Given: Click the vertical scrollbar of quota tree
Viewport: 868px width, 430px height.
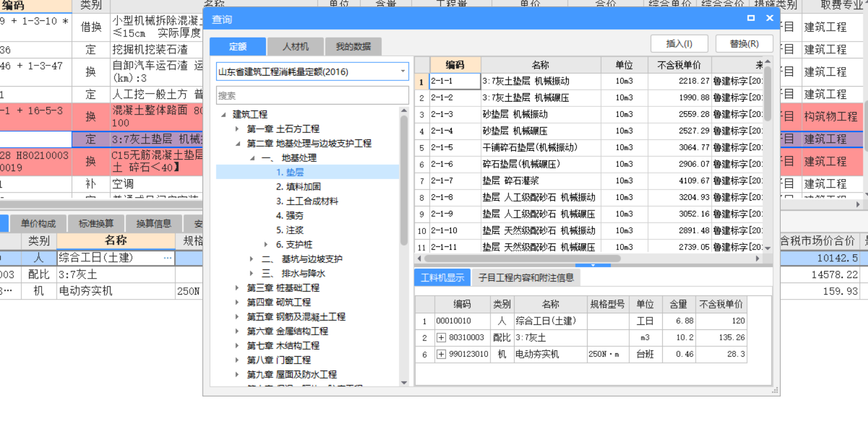Looking at the screenshot, I should (x=404, y=179).
